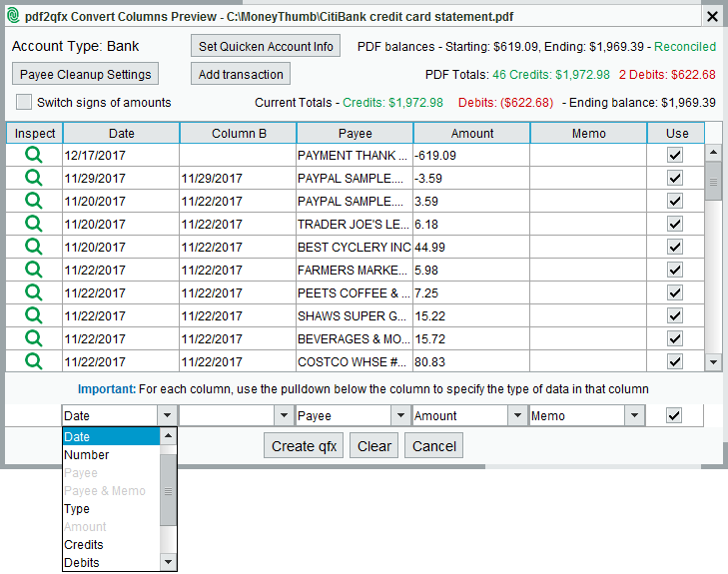Uncheck Use for PAYPAL SAMPLE -3.59 row
This screenshot has width=728, height=574.
[x=675, y=178]
